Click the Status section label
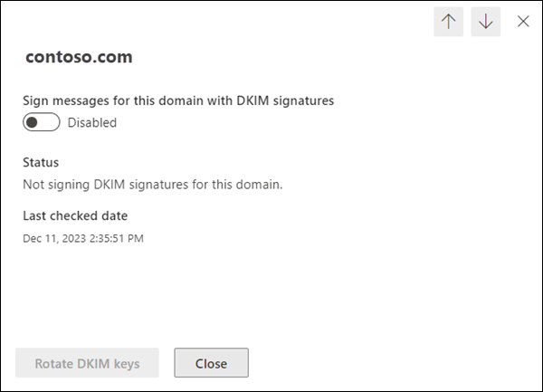This screenshot has width=543, height=392. [41, 162]
